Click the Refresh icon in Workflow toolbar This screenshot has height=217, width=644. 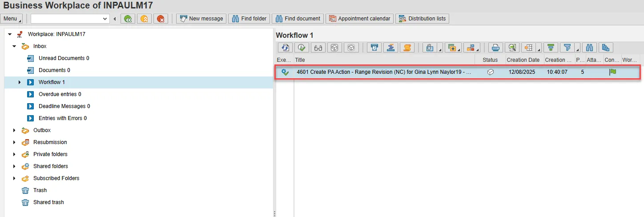(285, 48)
